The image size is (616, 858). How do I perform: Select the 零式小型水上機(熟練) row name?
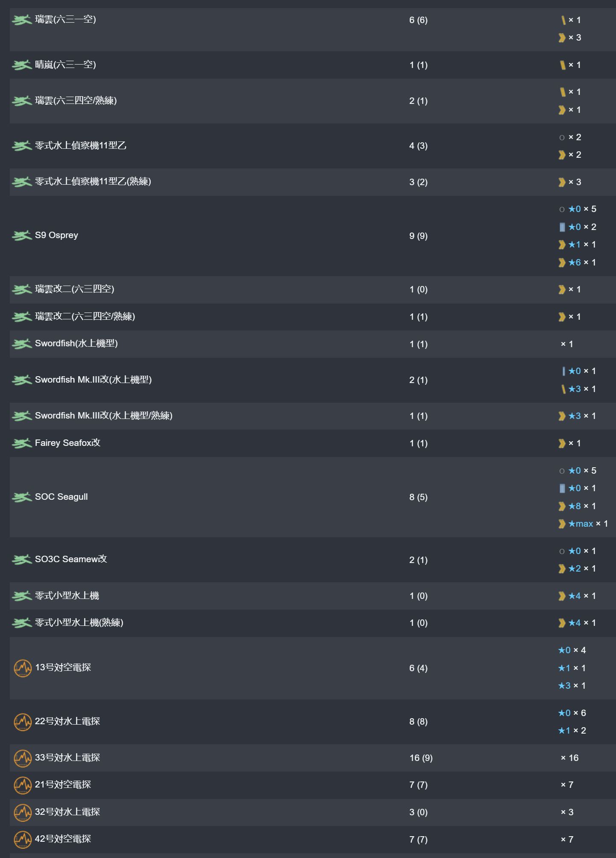coord(79,623)
